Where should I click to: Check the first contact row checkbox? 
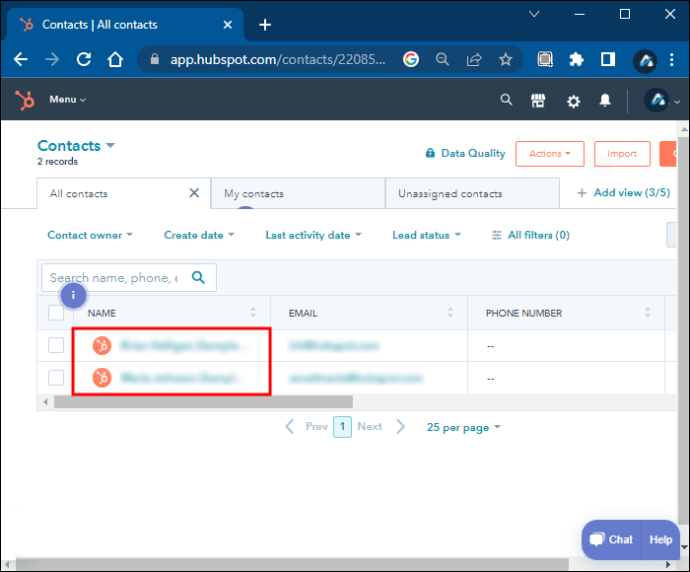56,345
